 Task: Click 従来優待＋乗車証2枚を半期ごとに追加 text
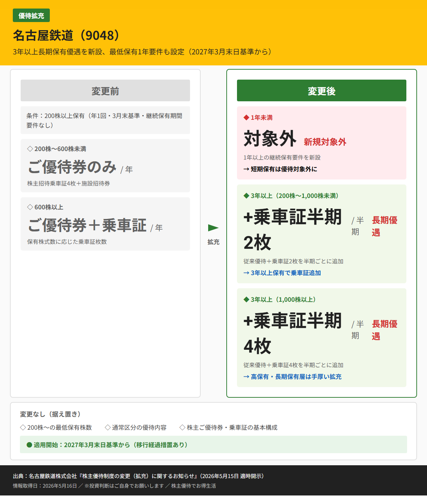pyautogui.click(x=294, y=261)
